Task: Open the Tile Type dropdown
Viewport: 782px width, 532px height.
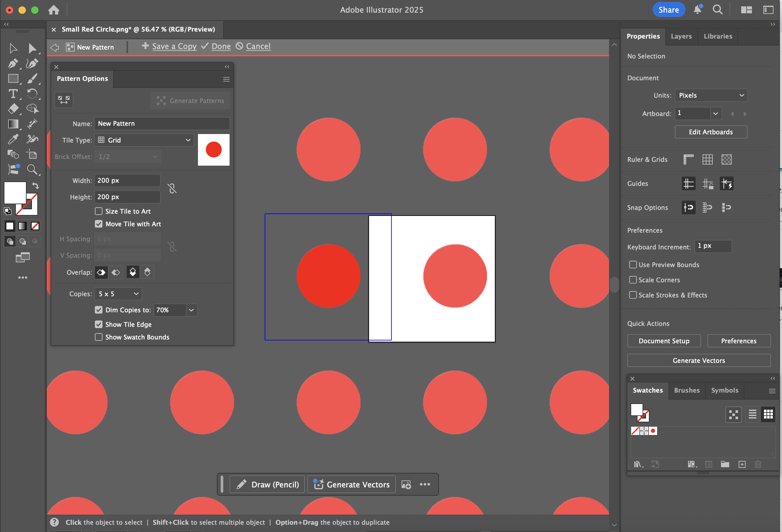Action: 144,140
